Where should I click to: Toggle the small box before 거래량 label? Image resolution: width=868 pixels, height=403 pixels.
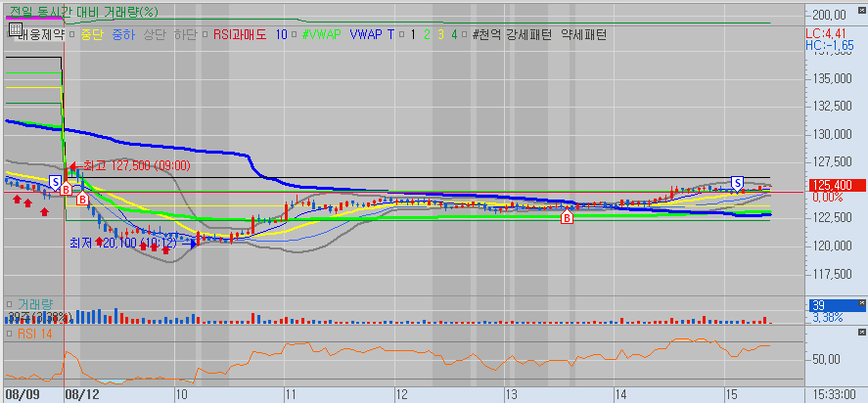coord(10,304)
